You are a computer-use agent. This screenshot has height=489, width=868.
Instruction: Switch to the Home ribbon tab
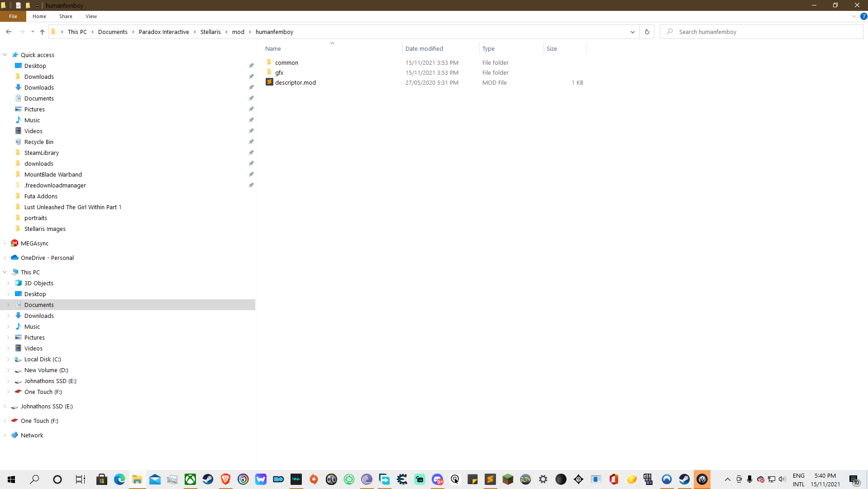[39, 16]
